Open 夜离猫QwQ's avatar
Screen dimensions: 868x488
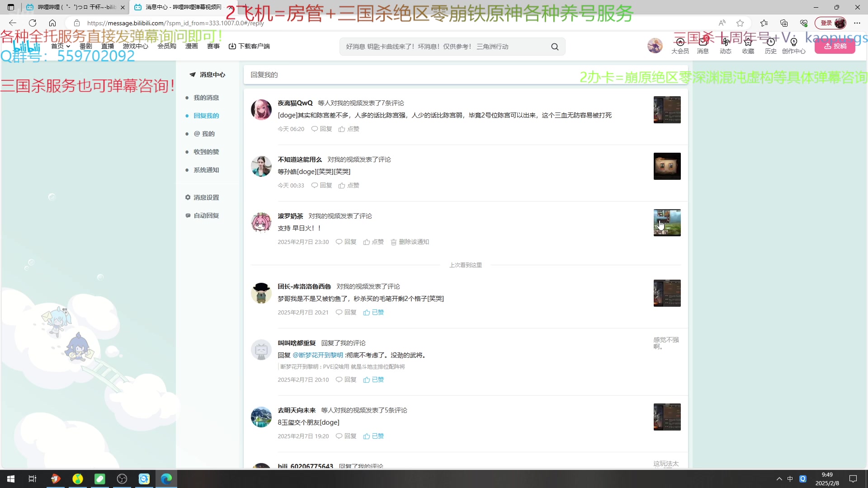pyautogui.click(x=261, y=110)
